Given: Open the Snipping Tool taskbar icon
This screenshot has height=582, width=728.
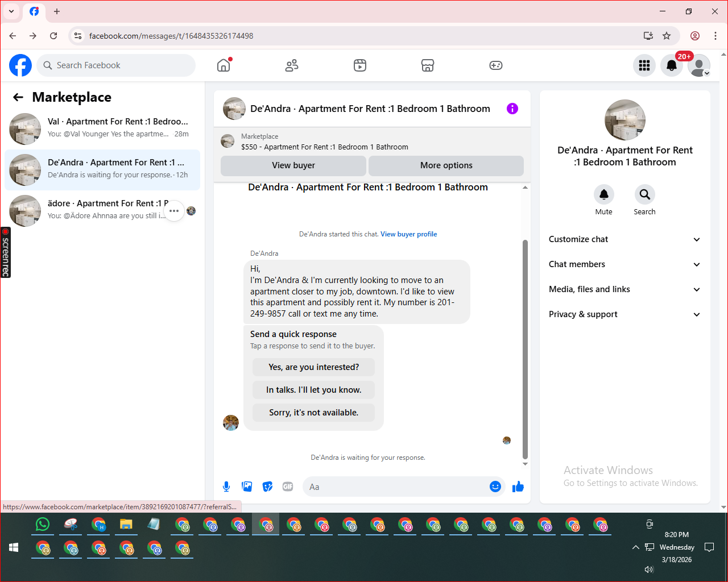Looking at the screenshot, I should tap(71, 525).
